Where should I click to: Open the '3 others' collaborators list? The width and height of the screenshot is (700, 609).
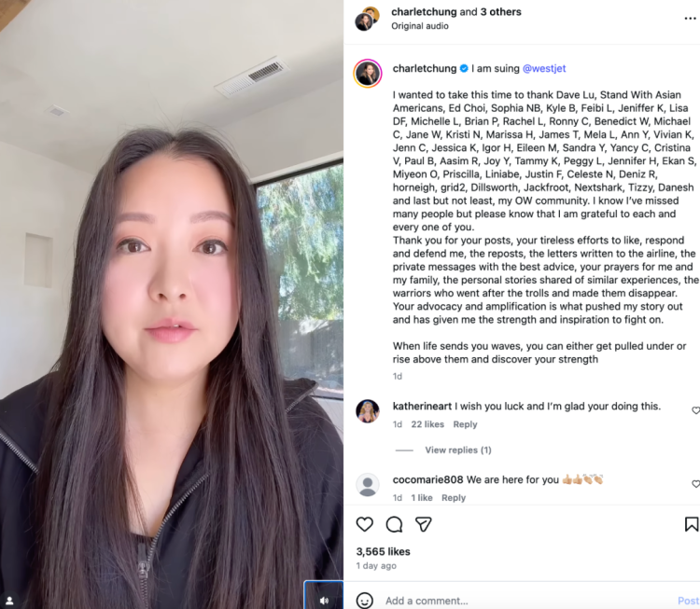[x=501, y=11]
